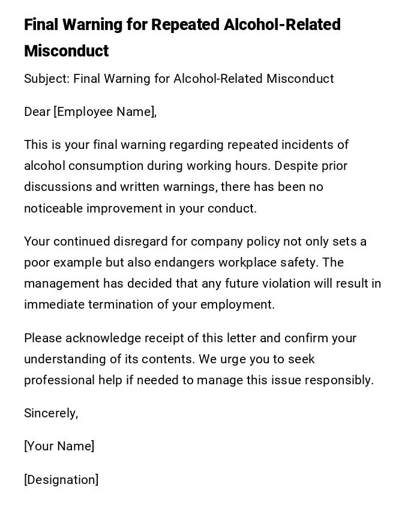Select the [Employee Name] placeholder
The width and height of the screenshot is (420, 517).
[104, 112]
